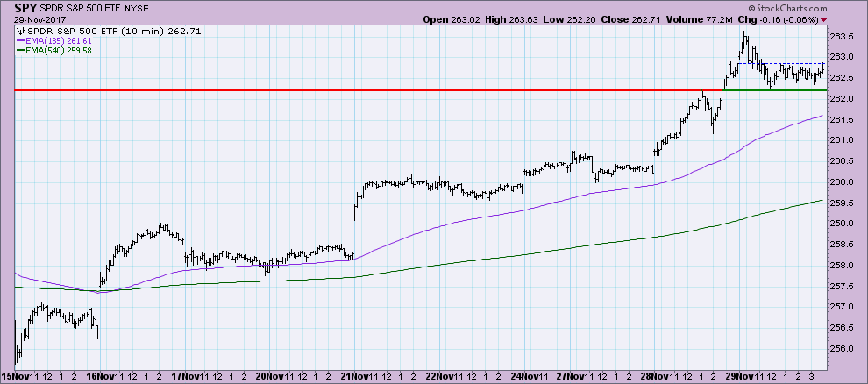
Task: Click the Open 263.02 value
Action: (x=452, y=19)
